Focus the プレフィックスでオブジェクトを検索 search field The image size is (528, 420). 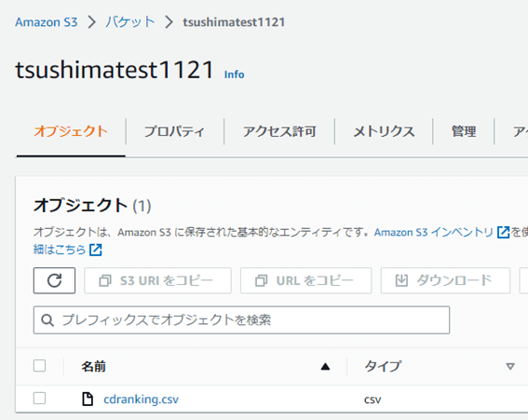(x=241, y=320)
